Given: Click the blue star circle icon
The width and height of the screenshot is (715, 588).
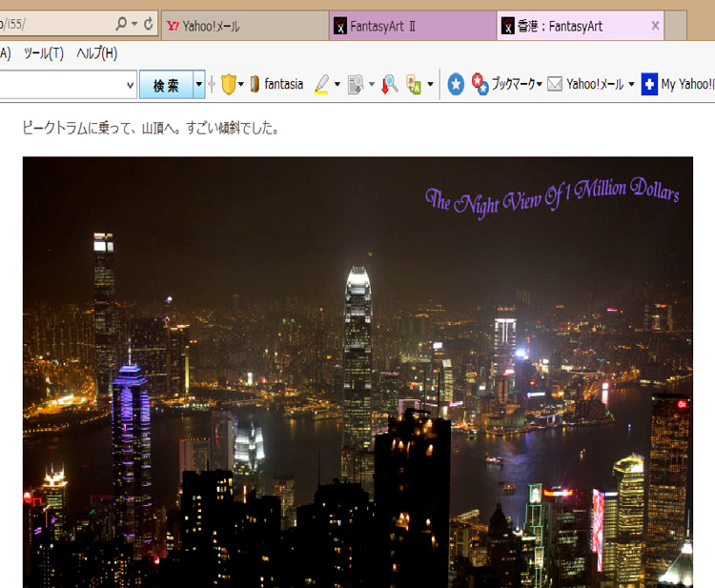Looking at the screenshot, I should tap(456, 84).
